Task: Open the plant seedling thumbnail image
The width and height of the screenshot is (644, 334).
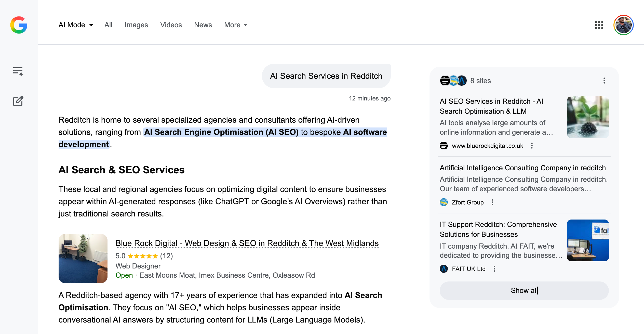Action: (588, 117)
